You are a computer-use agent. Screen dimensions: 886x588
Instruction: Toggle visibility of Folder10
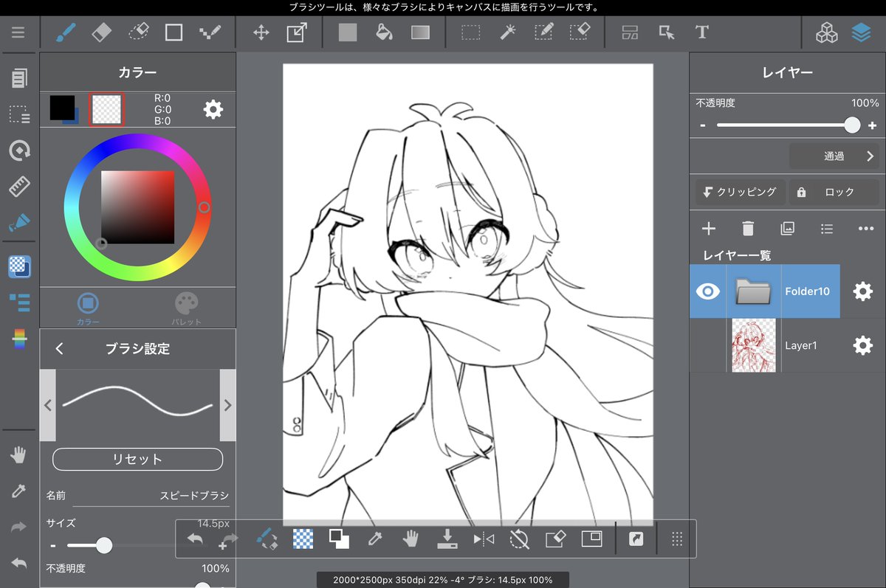click(x=708, y=291)
